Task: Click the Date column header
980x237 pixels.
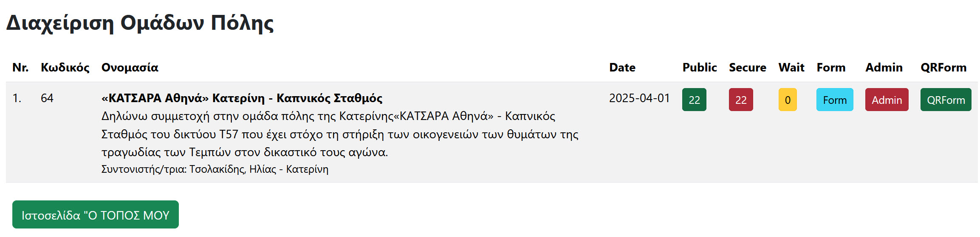Action: (622, 68)
